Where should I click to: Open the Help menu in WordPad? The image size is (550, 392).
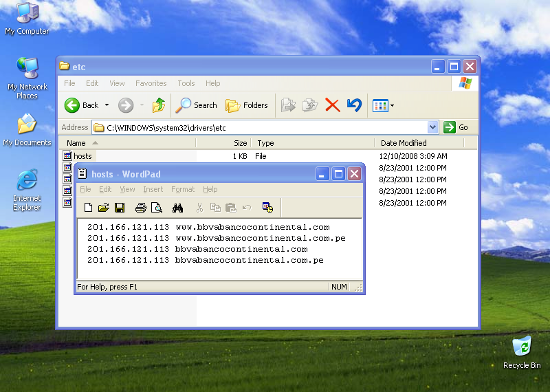coord(210,189)
